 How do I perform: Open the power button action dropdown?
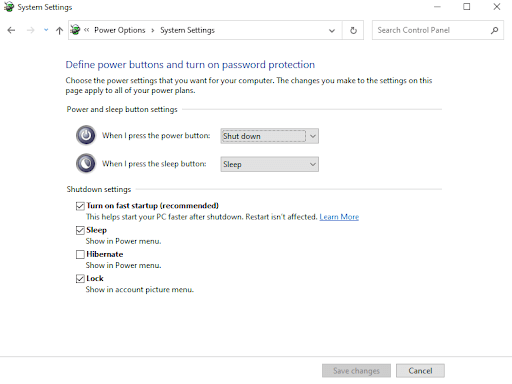269,136
